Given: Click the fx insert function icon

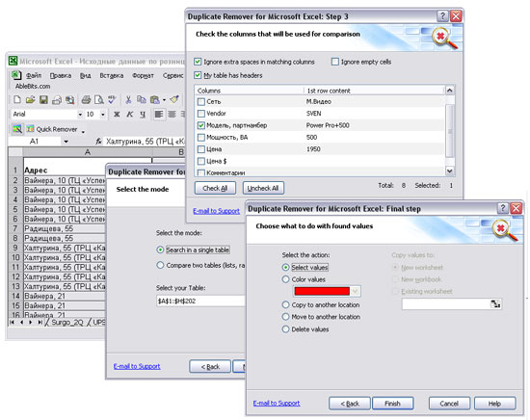Looking at the screenshot, I should pos(98,142).
